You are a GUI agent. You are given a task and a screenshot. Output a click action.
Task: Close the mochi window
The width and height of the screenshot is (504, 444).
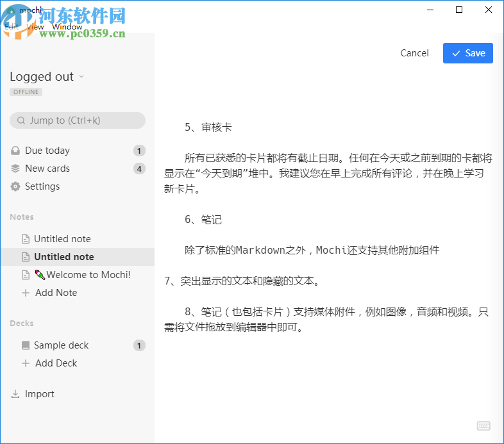point(488,10)
